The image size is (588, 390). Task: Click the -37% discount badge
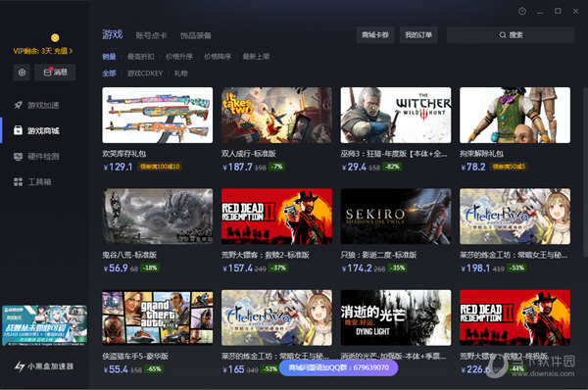(278, 268)
